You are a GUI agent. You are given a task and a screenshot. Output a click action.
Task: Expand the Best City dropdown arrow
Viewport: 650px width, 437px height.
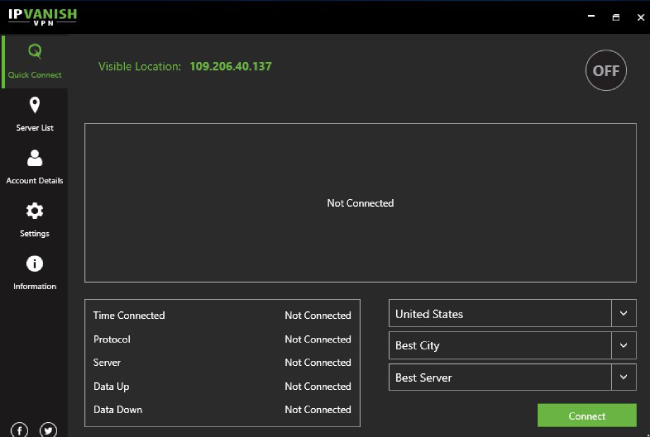click(623, 345)
